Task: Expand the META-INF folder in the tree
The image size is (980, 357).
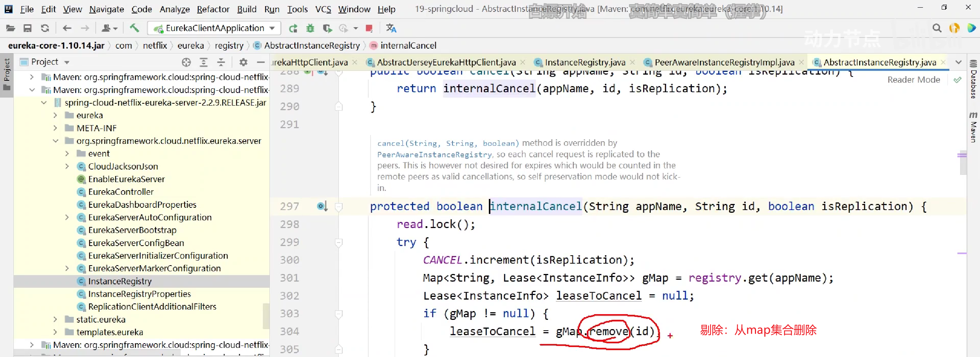Action: [55, 128]
